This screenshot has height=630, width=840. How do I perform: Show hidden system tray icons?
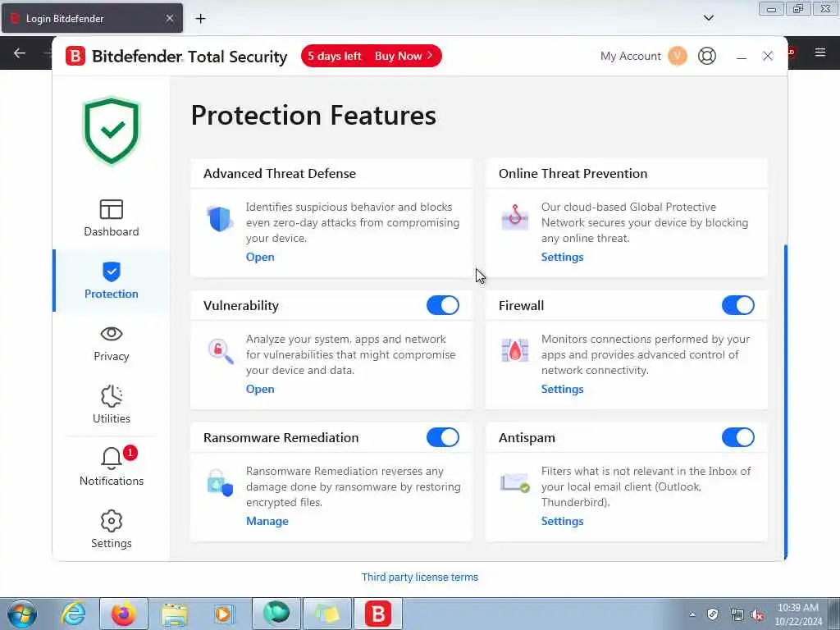(692, 614)
